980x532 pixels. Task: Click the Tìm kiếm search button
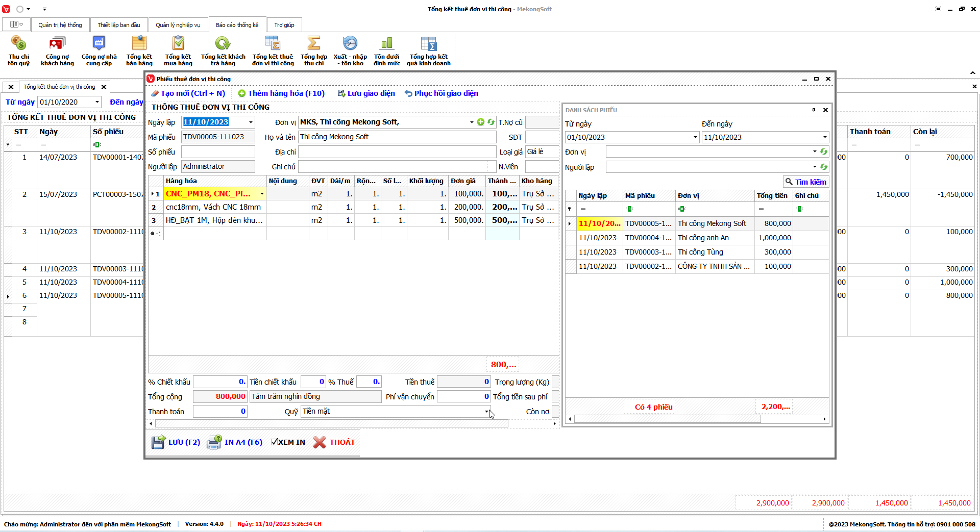click(x=805, y=182)
